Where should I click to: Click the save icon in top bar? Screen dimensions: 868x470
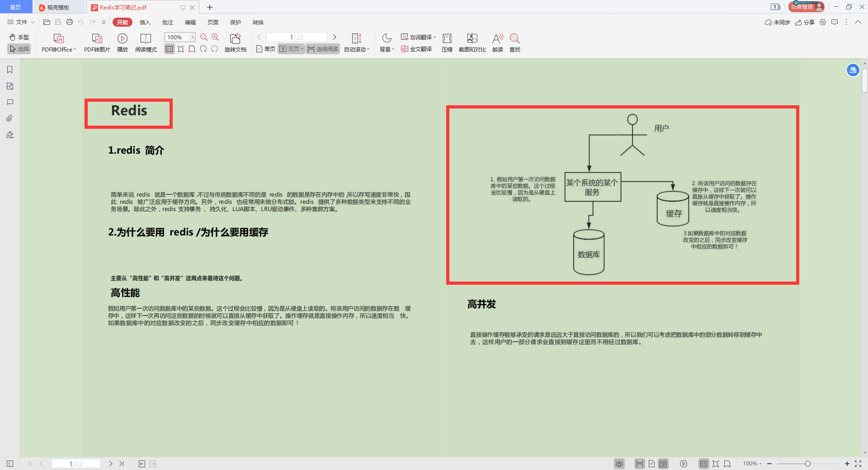[x=58, y=22]
